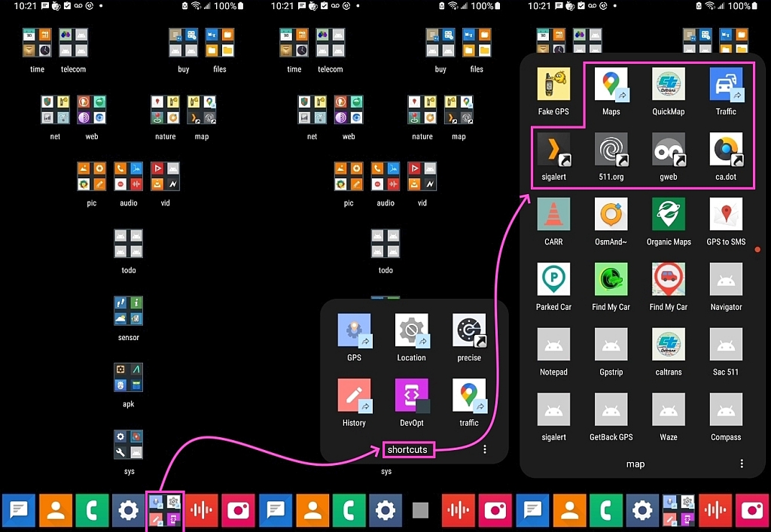The width and height of the screenshot is (771, 532).
Task: Open the Notepad app in map folder
Action: pyautogui.click(x=553, y=345)
